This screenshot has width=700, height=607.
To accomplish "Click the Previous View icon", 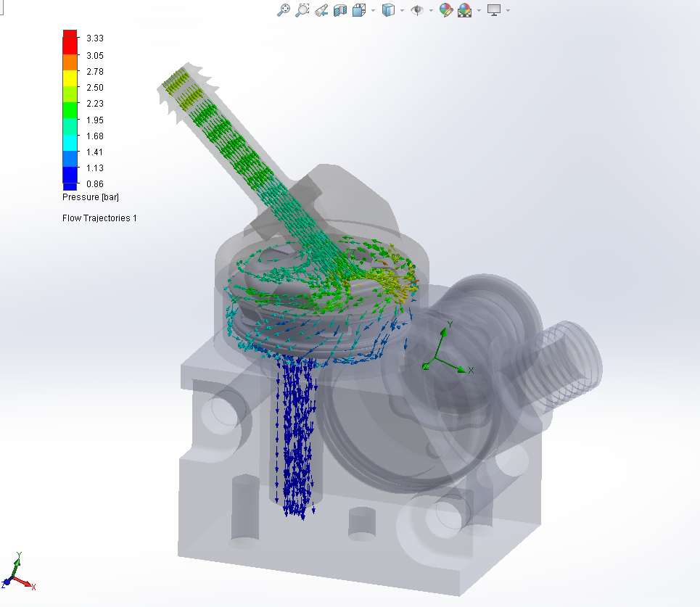I will tap(320, 10).
